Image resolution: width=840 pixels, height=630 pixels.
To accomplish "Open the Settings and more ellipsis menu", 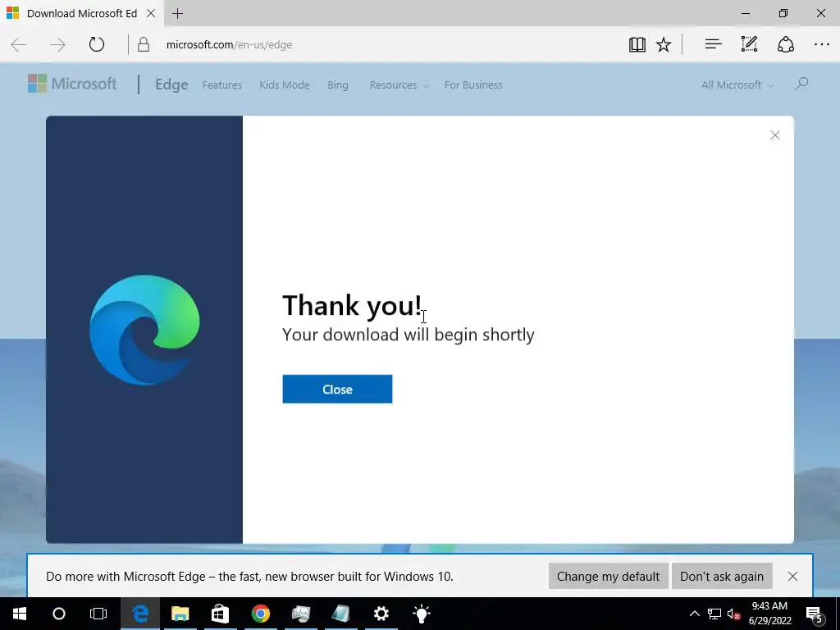I will tap(822, 44).
